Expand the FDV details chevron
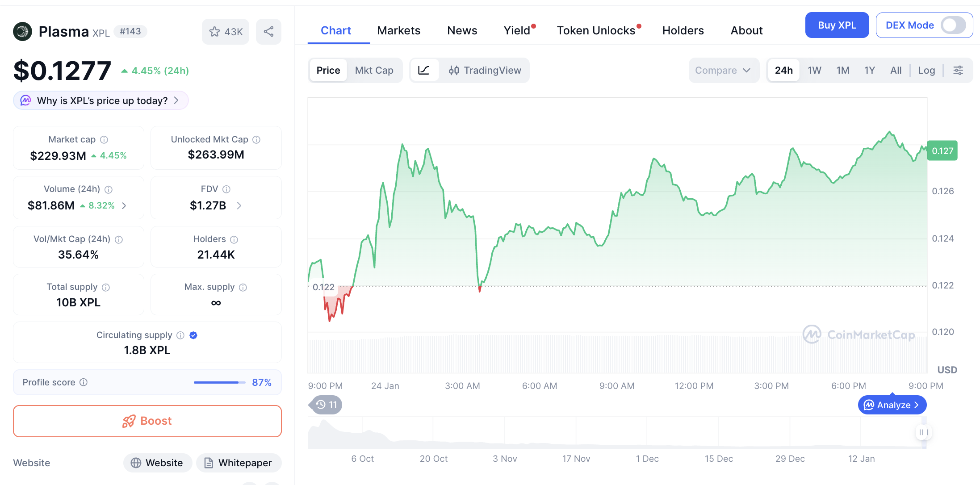The height and width of the screenshot is (485, 980). 239,205
